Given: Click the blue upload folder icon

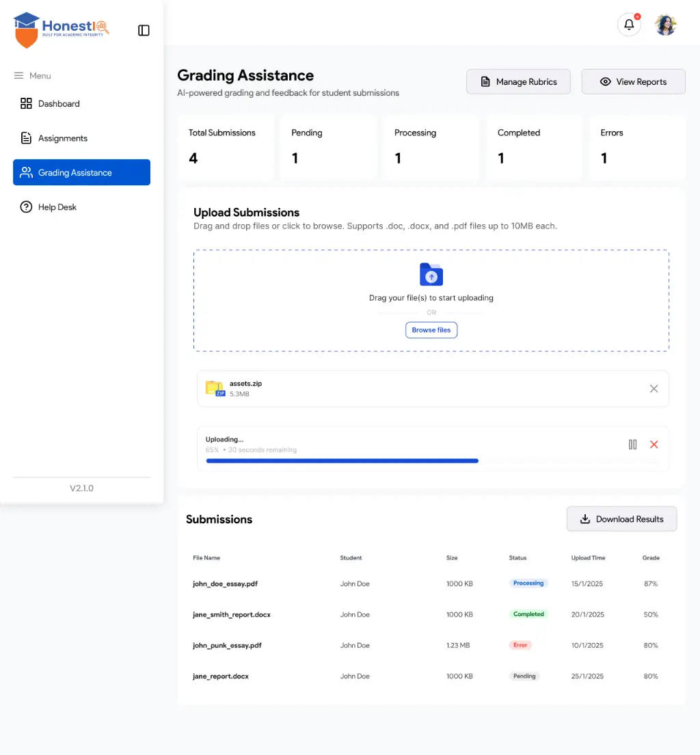Looking at the screenshot, I should 431,275.
